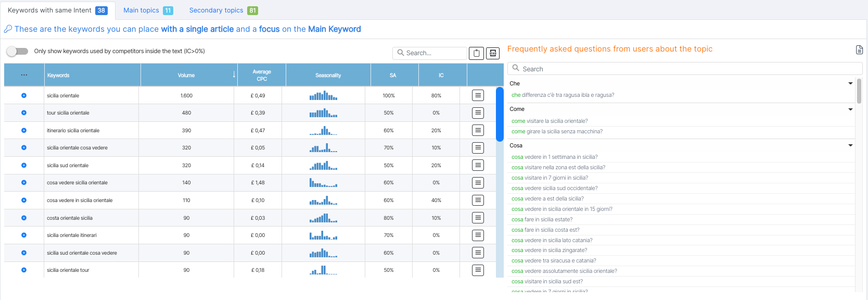The image size is (868, 300).
Task: Open the details icon for the 'sicilia sud orientale' row
Action: pos(478,165)
